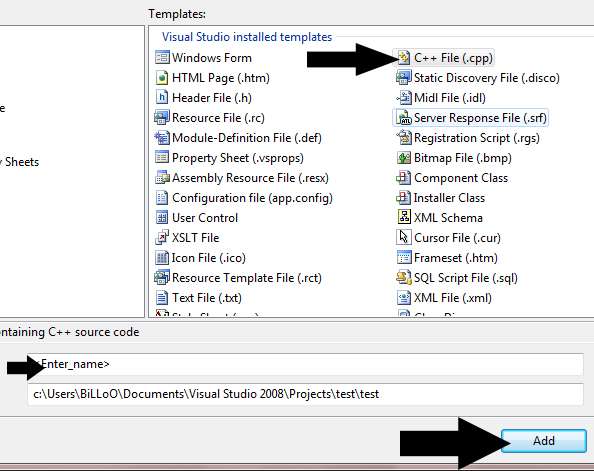Viewport: 594px width, 471px height.
Task: Select the Installer Class icon
Action: click(x=404, y=198)
